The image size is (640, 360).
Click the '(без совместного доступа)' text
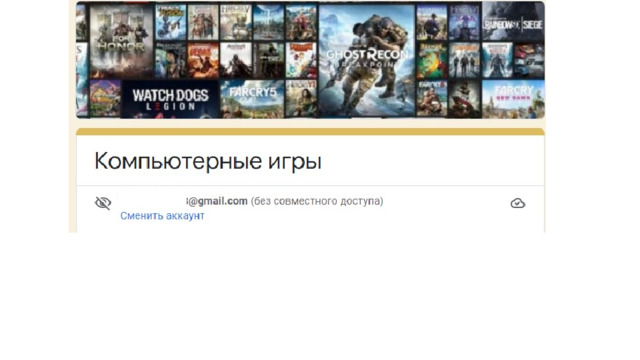click(317, 201)
